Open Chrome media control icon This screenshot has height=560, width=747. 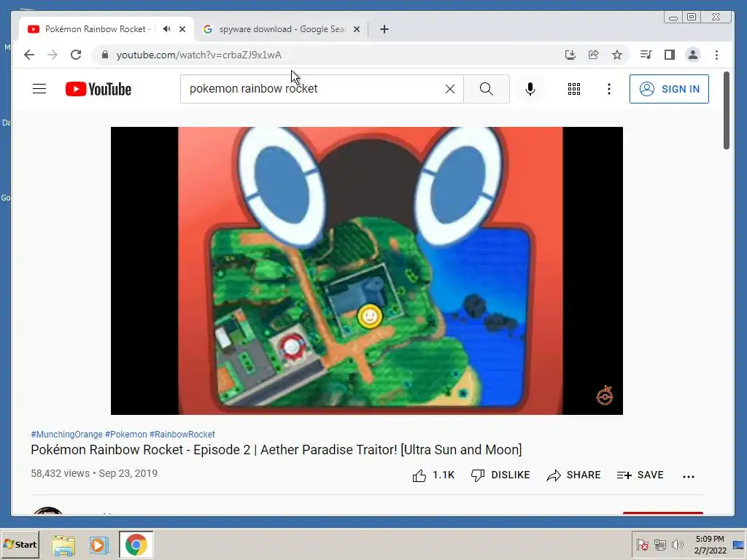click(646, 55)
